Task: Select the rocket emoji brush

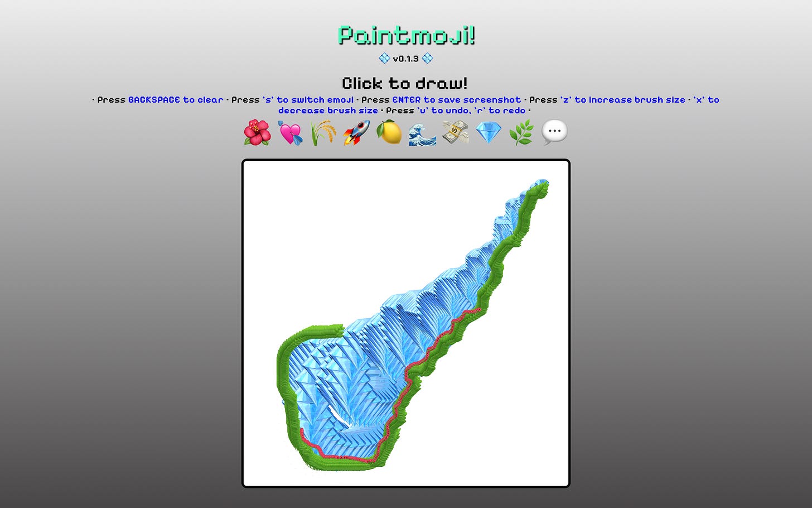Action: [356, 133]
